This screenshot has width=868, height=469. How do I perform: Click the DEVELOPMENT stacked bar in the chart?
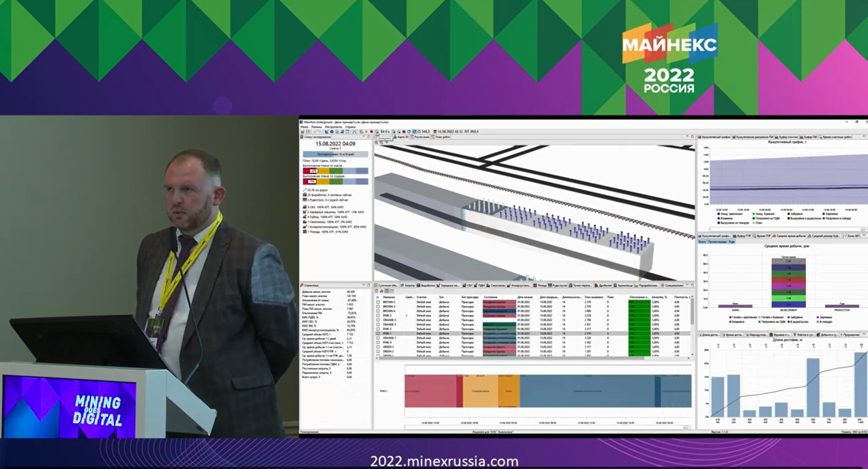[x=789, y=283]
